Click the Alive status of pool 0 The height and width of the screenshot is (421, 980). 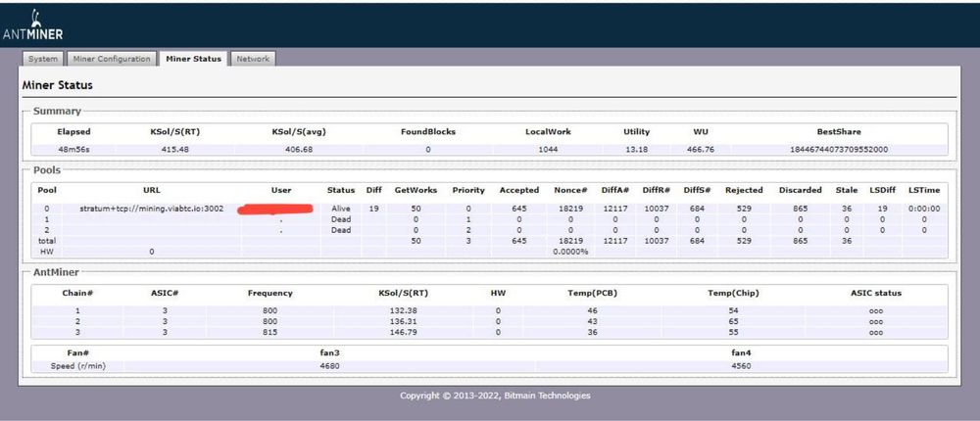point(341,209)
